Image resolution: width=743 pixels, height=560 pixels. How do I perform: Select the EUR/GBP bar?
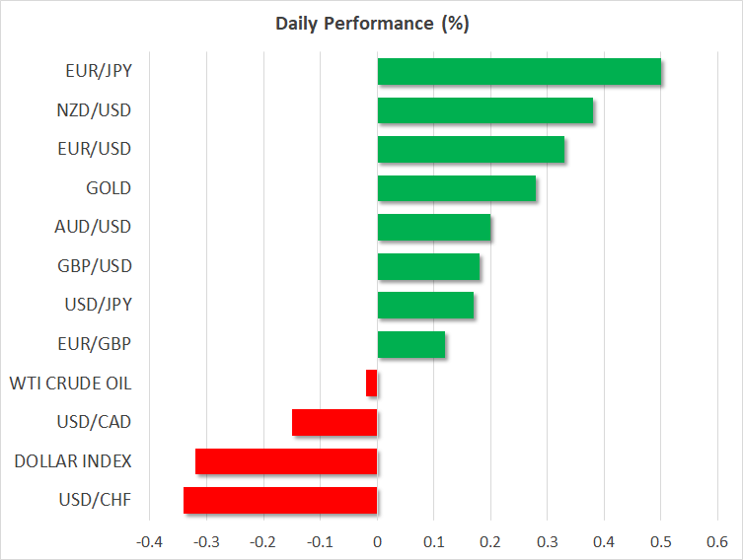pyautogui.click(x=411, y=344)
